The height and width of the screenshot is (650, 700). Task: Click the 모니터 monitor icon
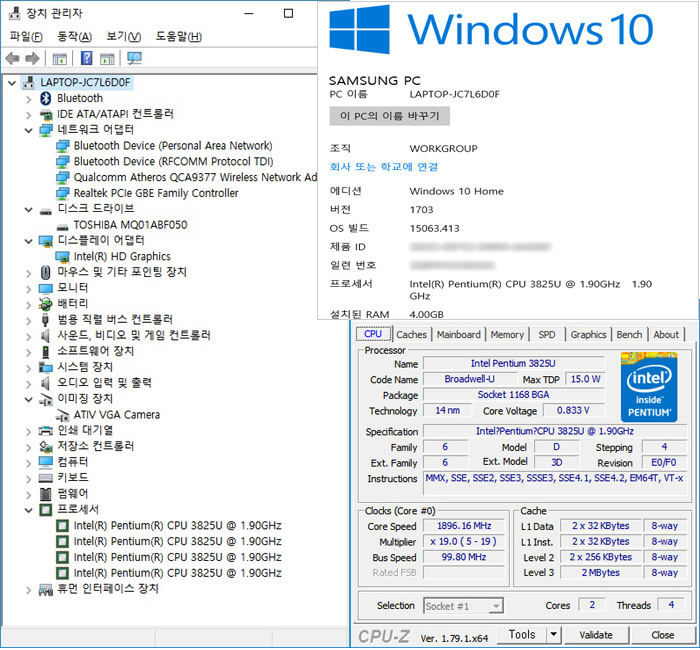(x=46, y=288)
